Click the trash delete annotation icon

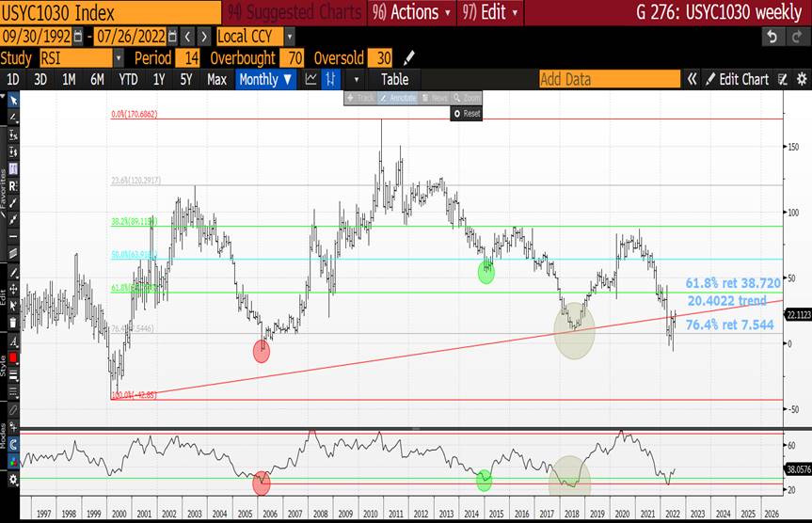click(x=13, y=324)
